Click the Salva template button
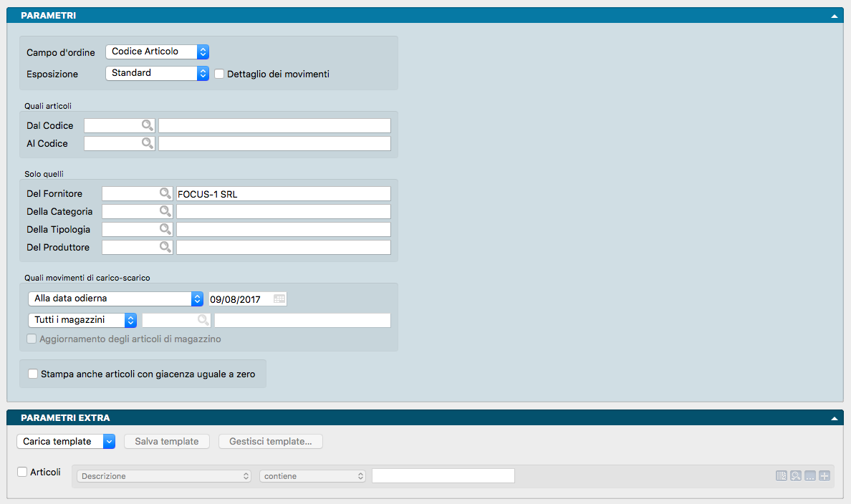Screen dimensions: 851x504 (x=167, y=442)
